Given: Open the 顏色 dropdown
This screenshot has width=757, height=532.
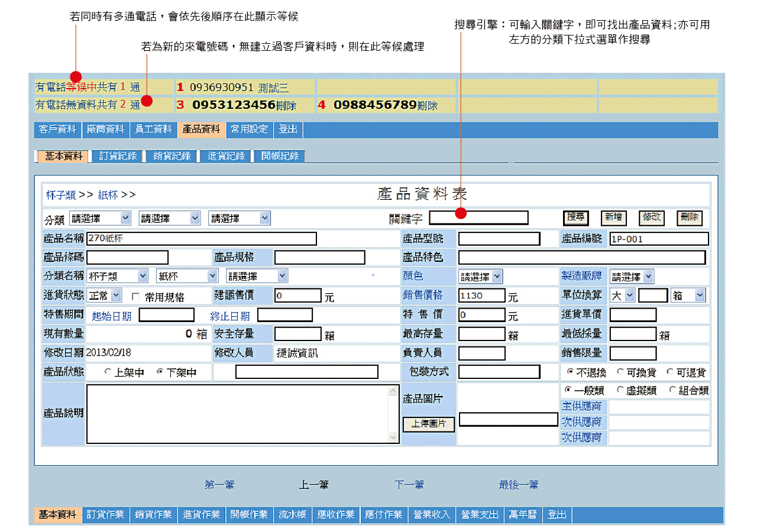Looking at the screenshot, I should coord(480,277).
